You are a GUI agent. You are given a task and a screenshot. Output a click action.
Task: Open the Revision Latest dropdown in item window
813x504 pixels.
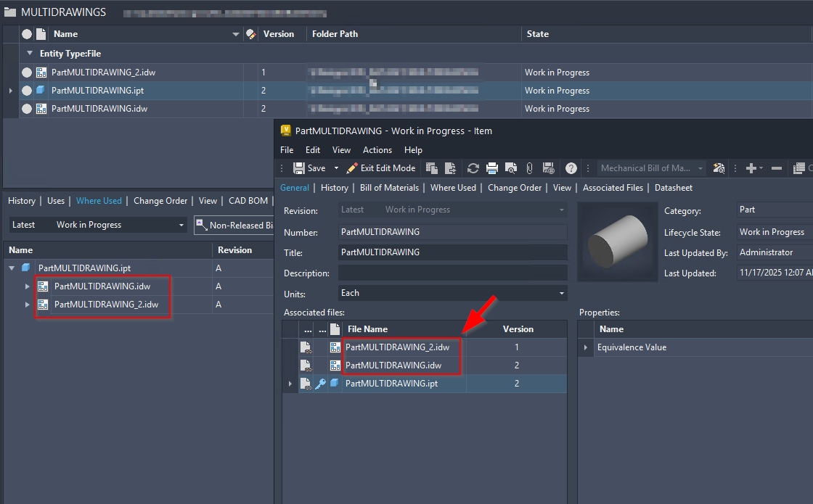(453, 210)
